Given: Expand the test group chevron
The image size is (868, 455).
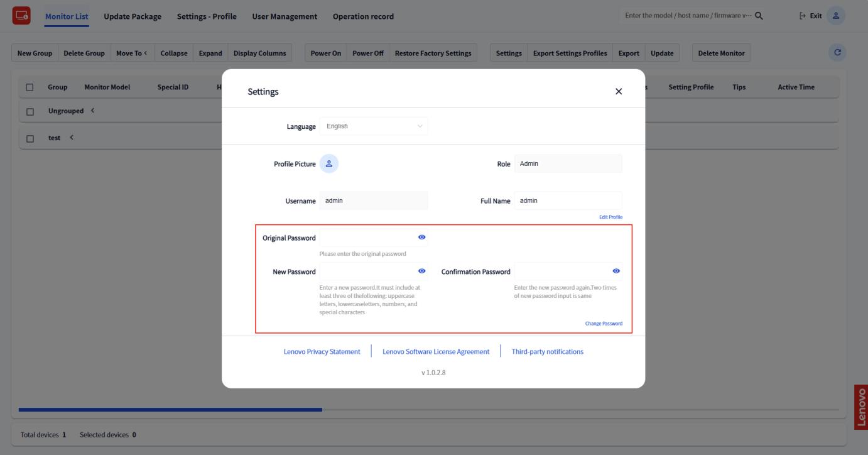Looking at the screenshot, I should pyautogui.click(x=72, y=138).
